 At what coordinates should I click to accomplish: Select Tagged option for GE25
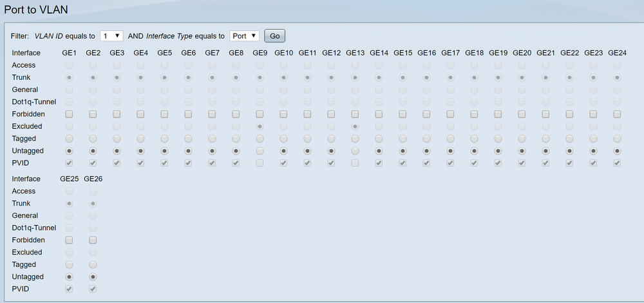click(70, 264)
